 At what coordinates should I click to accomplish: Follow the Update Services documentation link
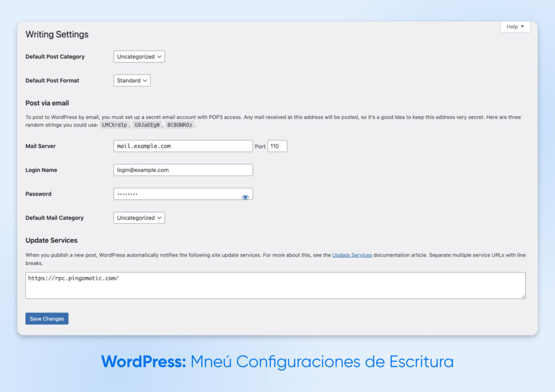(352, 255)
